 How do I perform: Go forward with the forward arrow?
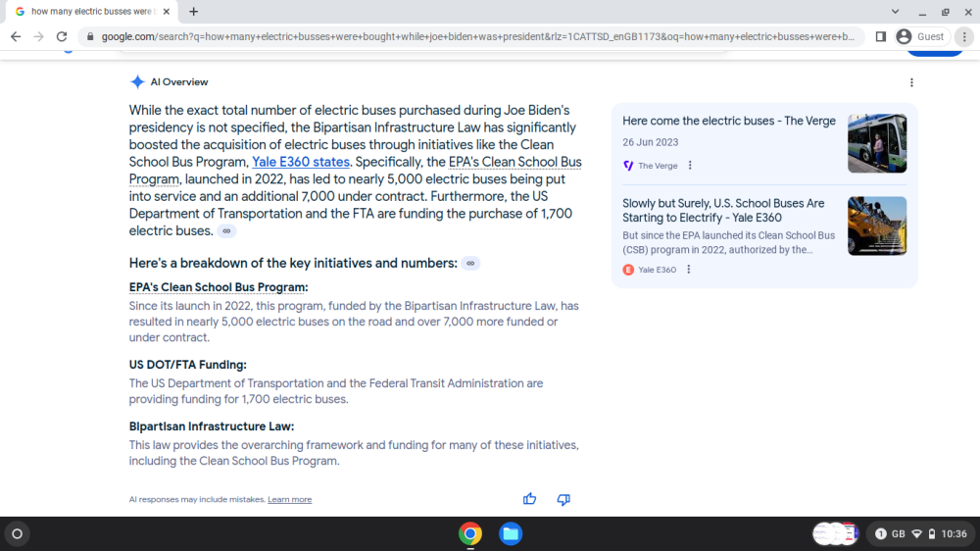click(x=39, y=37)
